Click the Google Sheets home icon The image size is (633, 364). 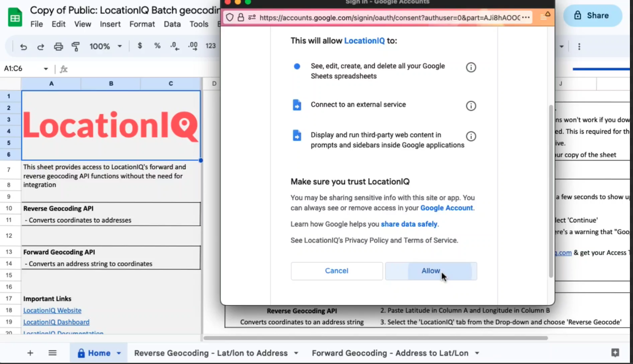15,17
